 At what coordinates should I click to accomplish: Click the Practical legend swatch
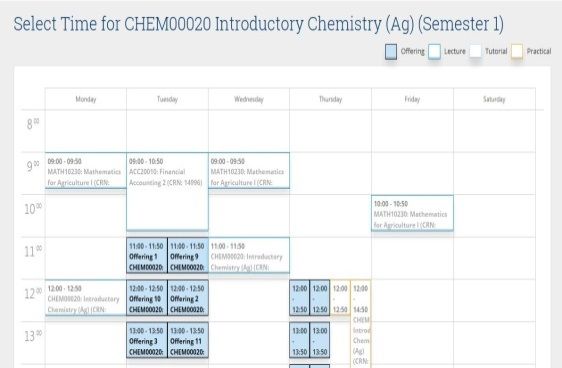517,52
